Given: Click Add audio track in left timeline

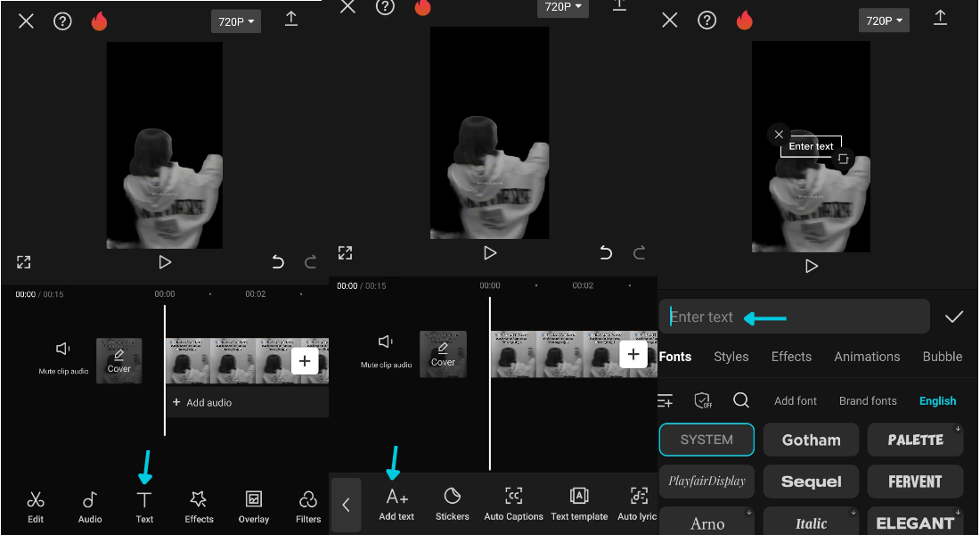Looking at the screenshot, I should pos(246,402).
